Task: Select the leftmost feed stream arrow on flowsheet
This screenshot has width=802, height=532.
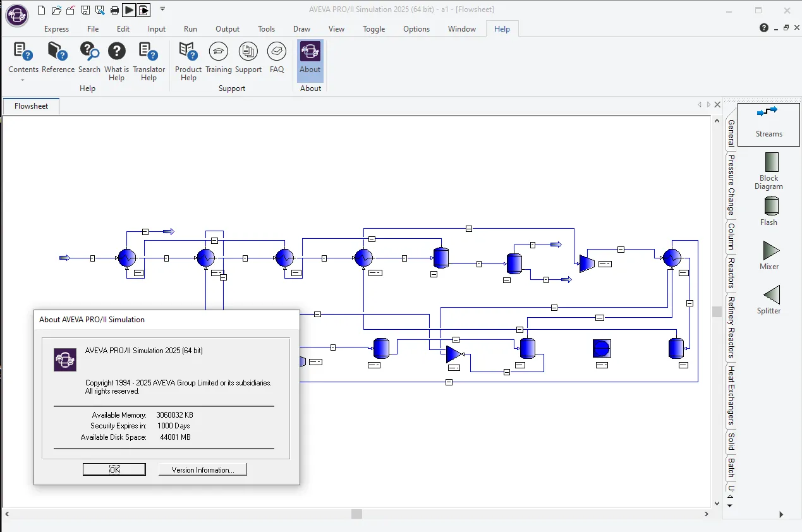Action: pyautogui.click(x=64, y=258)
